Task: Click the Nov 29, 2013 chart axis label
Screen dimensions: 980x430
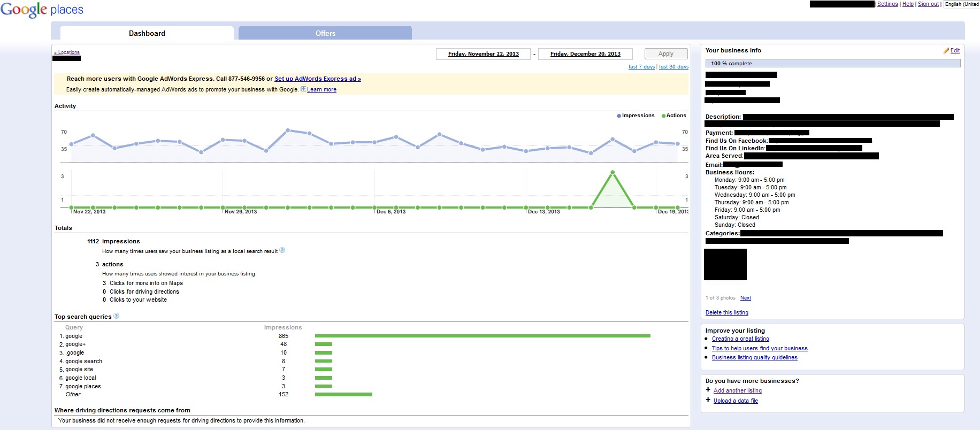Action: (241, 212)
